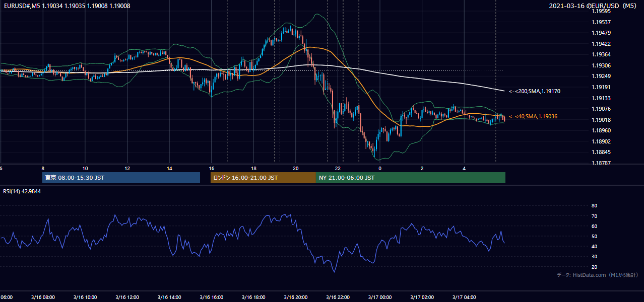The height and width of the screenshot is (302, 644).
Task: Click price axis value 1.19537
Action: [x=601, y=22]
